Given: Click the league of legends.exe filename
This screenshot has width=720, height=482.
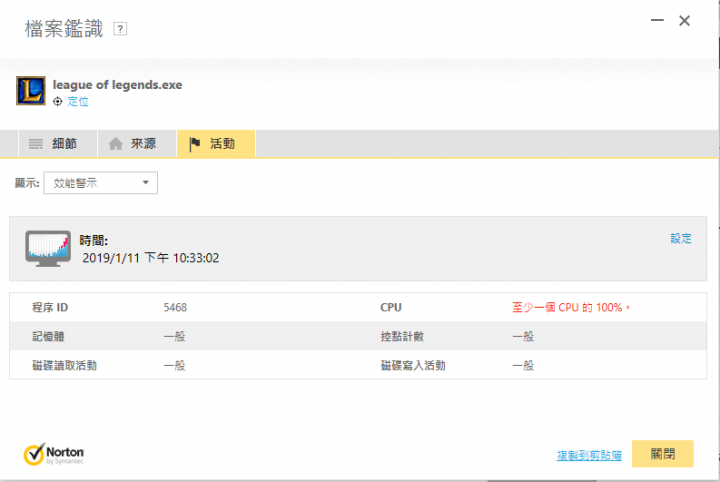Looking at the screenshot, I should (x=117, y=85).
